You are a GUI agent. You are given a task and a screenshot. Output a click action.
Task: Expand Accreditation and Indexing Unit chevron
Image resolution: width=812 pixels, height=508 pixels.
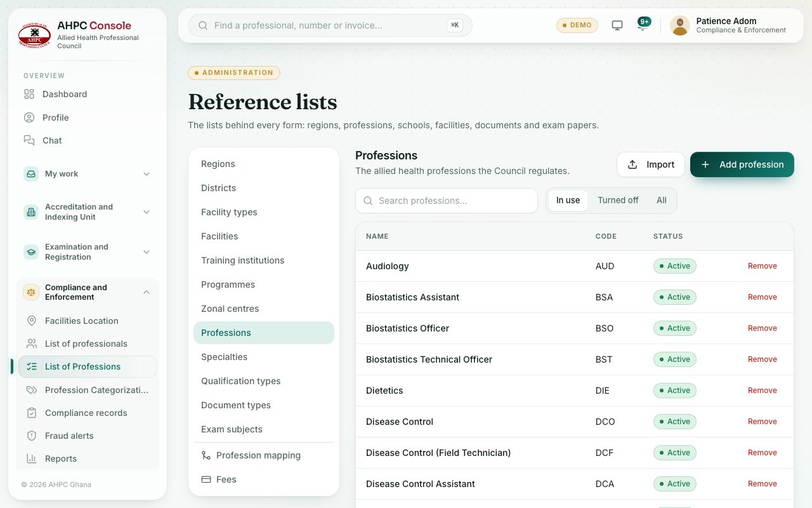coord(147,212)
